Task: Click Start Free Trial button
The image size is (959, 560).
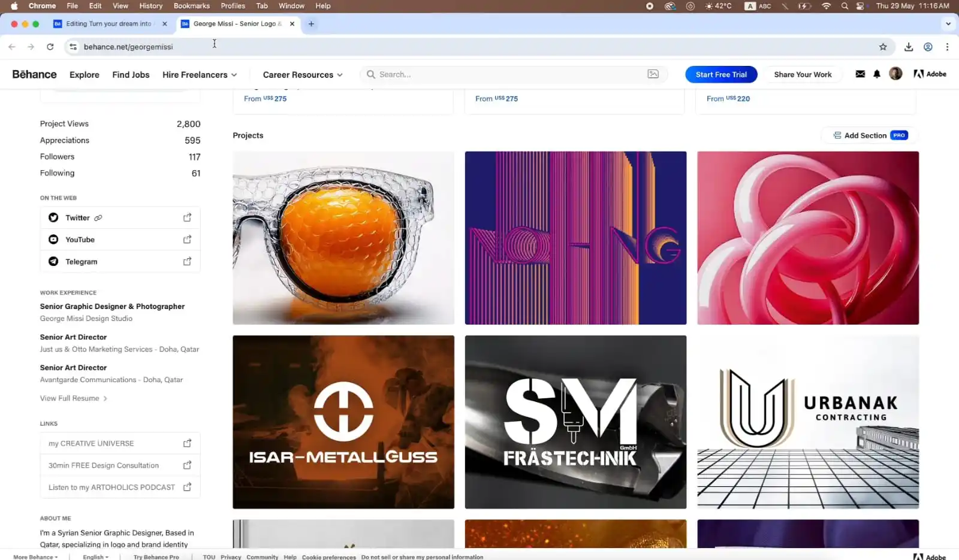Action: [721, 74]
